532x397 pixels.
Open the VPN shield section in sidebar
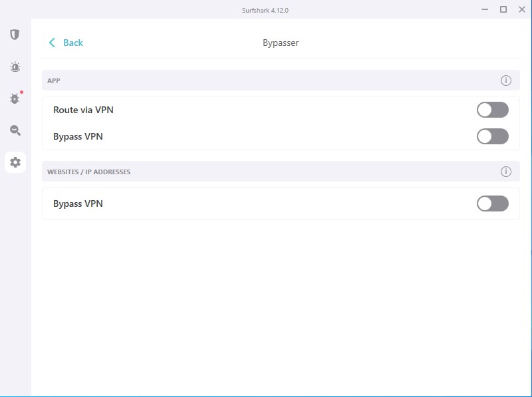pos(15,35)
